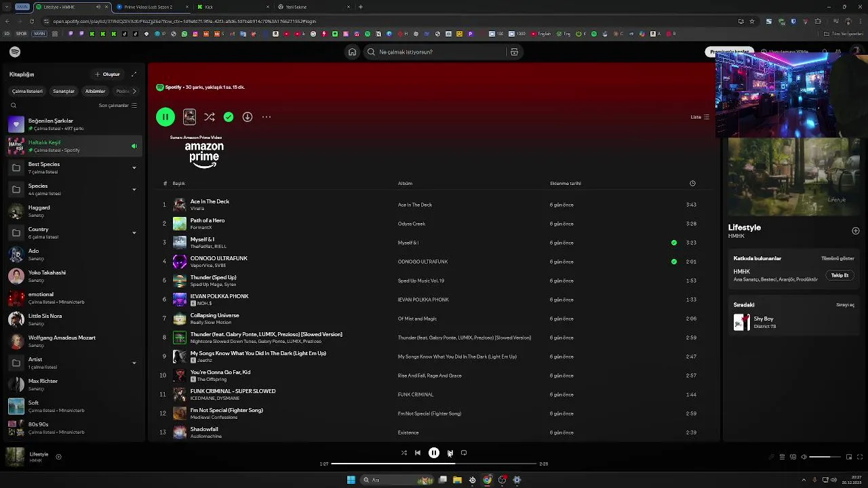Add Lifestyle to liked songs plus icon
The width and height of the screenshot is (868, 488).
(x=855, y=231)
